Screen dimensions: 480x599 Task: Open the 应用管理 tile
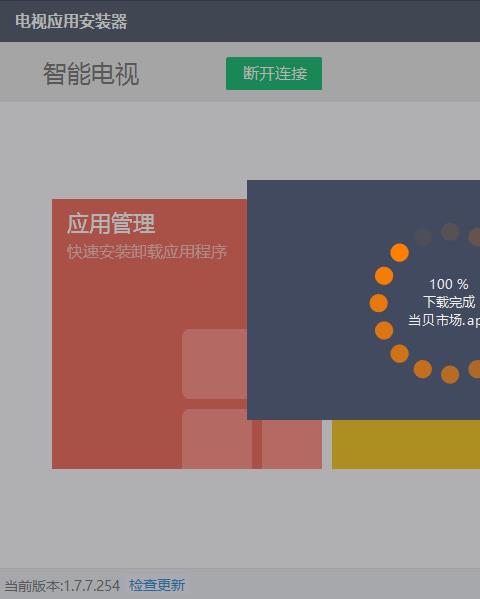click(x=149, y=333)
